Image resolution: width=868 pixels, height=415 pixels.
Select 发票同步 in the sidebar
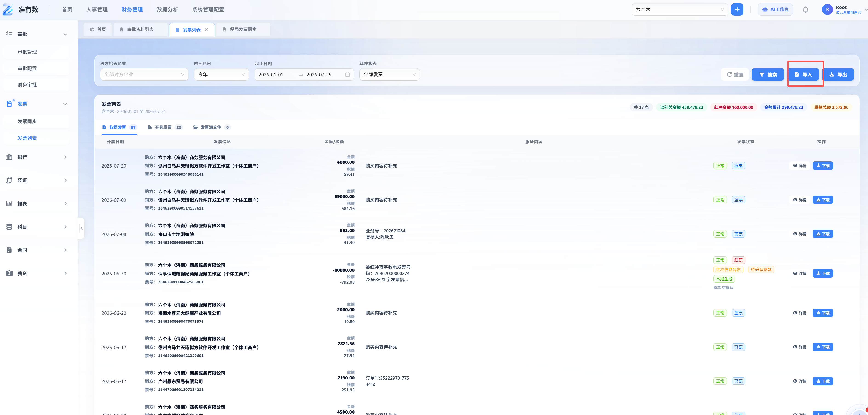pyautogui.click(x=27, y=121)
